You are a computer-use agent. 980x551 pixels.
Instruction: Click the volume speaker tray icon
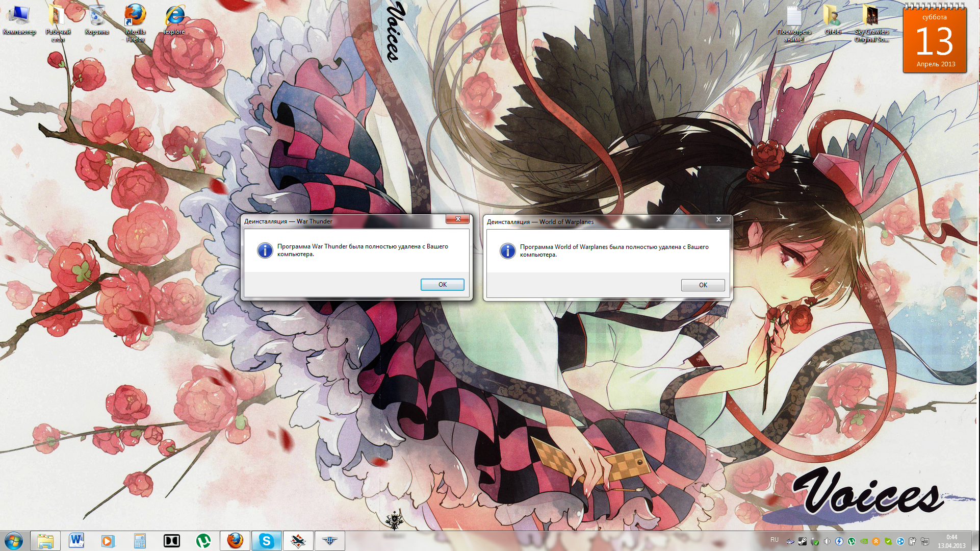pos(827,541)
